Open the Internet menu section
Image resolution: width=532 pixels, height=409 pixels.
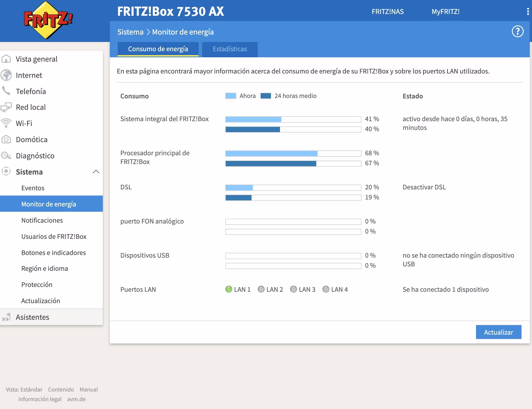51,75
